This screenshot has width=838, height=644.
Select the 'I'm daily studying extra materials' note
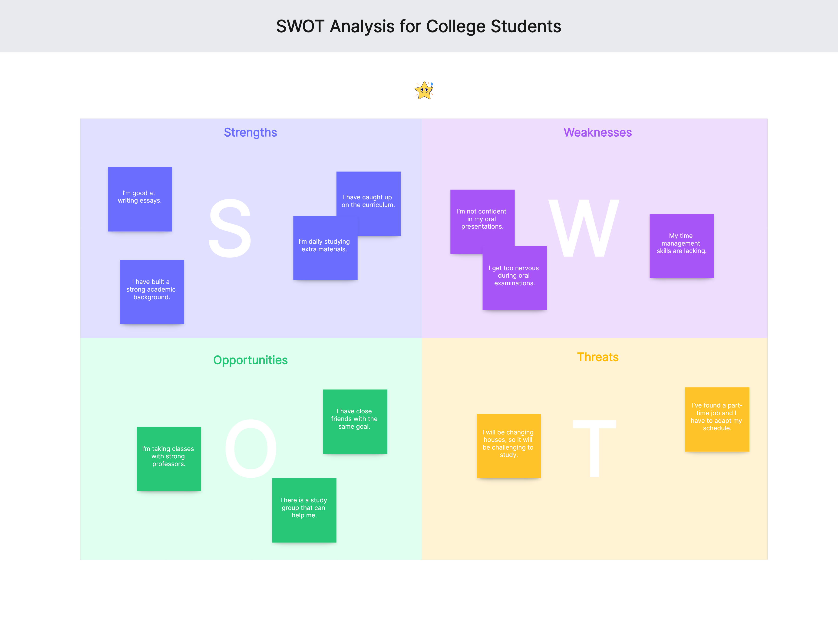(326, 248)
